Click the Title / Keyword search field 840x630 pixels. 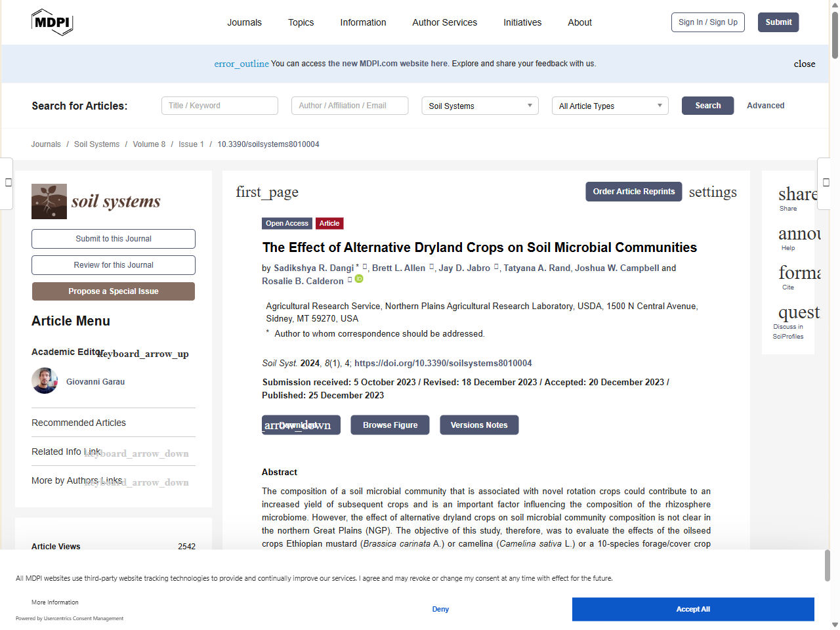pyautogui.click(x=220, y=106)
